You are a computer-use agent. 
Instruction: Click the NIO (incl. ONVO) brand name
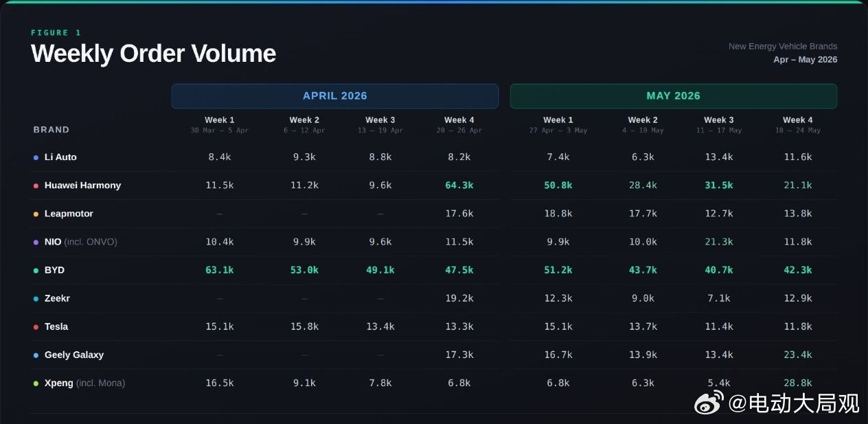81,242
